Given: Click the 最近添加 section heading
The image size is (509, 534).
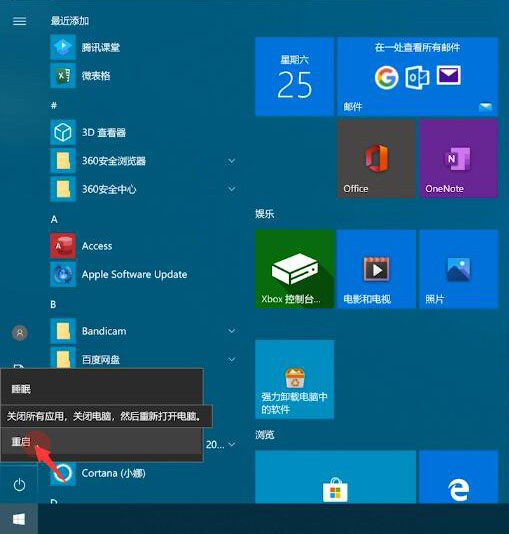Looking at the screenshot, I should click(69, 21).
